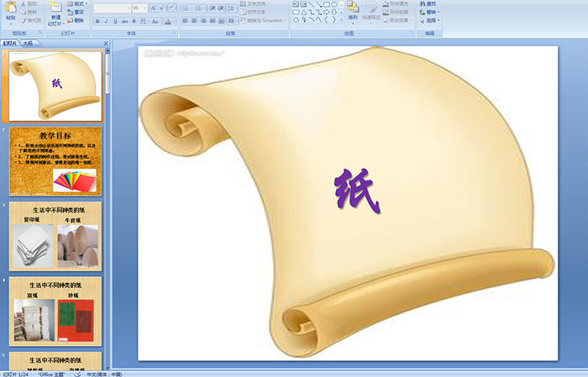This screenshot has height=377, width=588.
Task: Toggle italic text formatting
Action: click(x=108, y=21)
